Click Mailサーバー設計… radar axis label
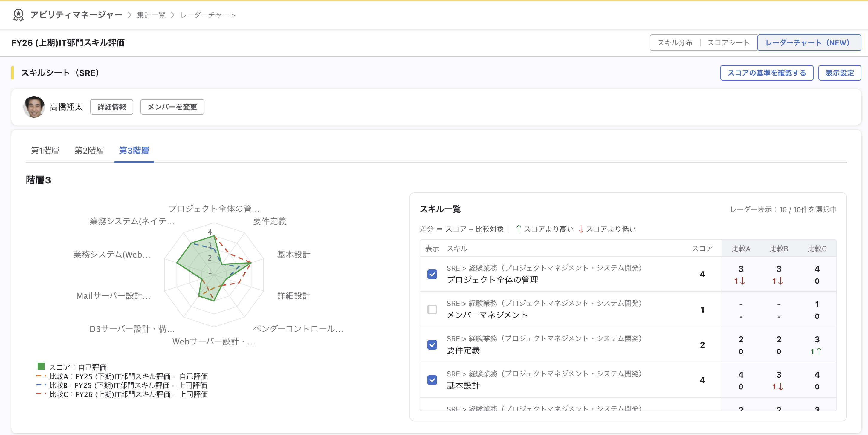The width and height of the screenshot is (868, 435). click(x=113, y=296)
